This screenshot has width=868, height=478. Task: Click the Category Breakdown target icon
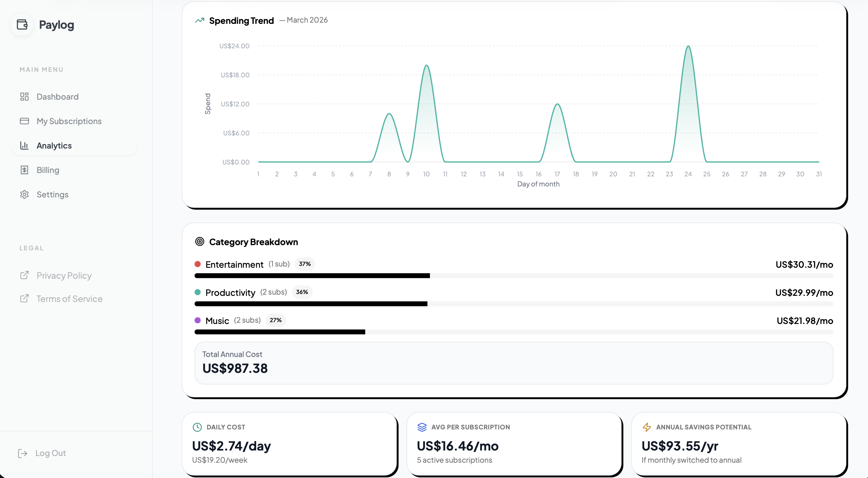(x=199, y=241)
